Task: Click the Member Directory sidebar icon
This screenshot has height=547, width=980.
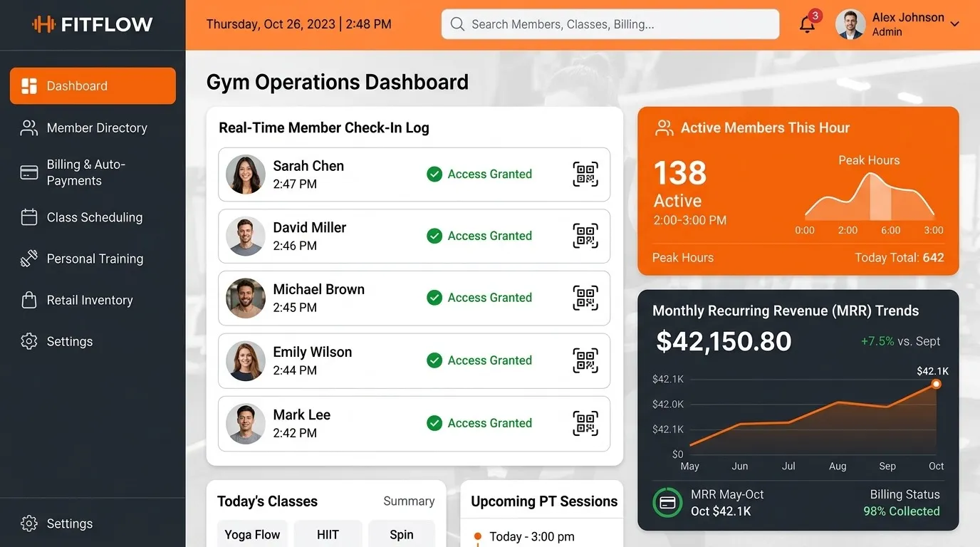Action: click(29, 128)
